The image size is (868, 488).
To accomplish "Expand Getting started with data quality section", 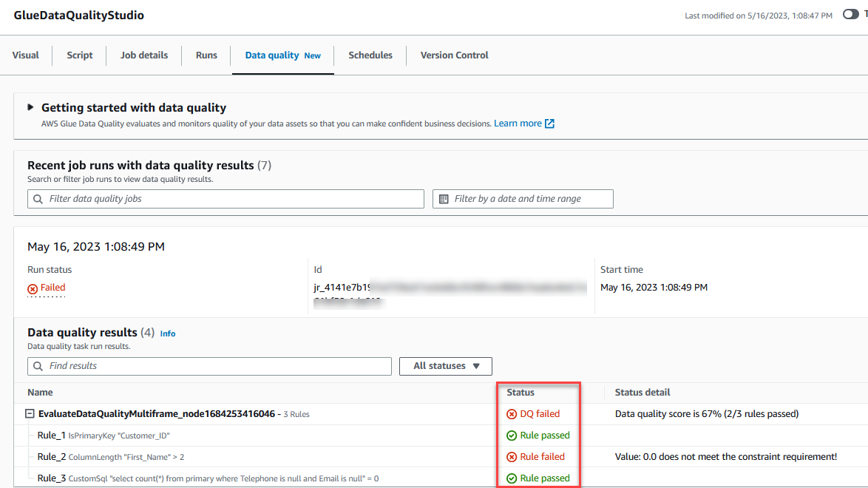I will click(30, 107).
